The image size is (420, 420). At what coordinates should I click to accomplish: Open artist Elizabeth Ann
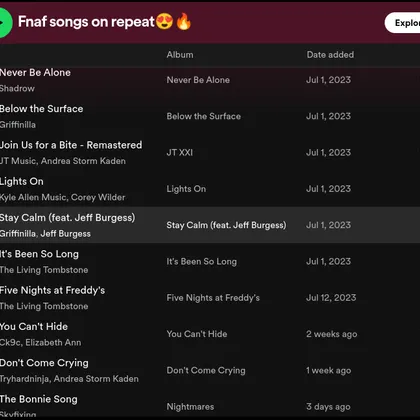click(x=53, y=343)
